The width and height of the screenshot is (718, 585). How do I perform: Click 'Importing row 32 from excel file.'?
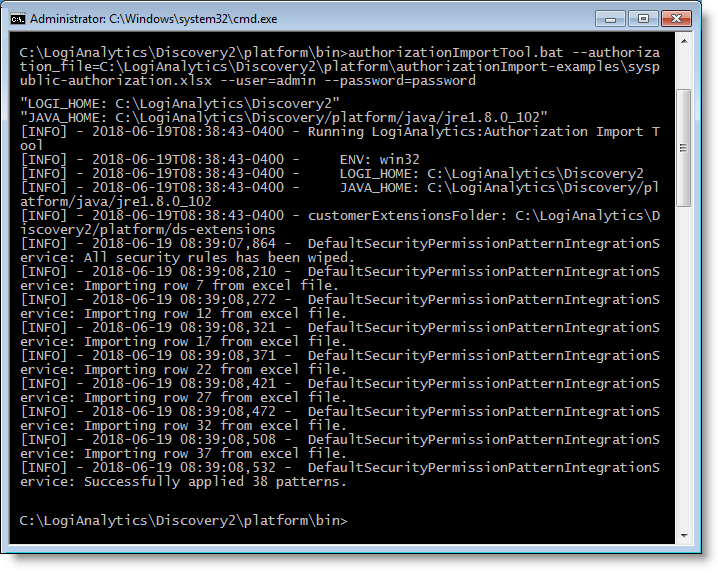click(x=215, y=425)
